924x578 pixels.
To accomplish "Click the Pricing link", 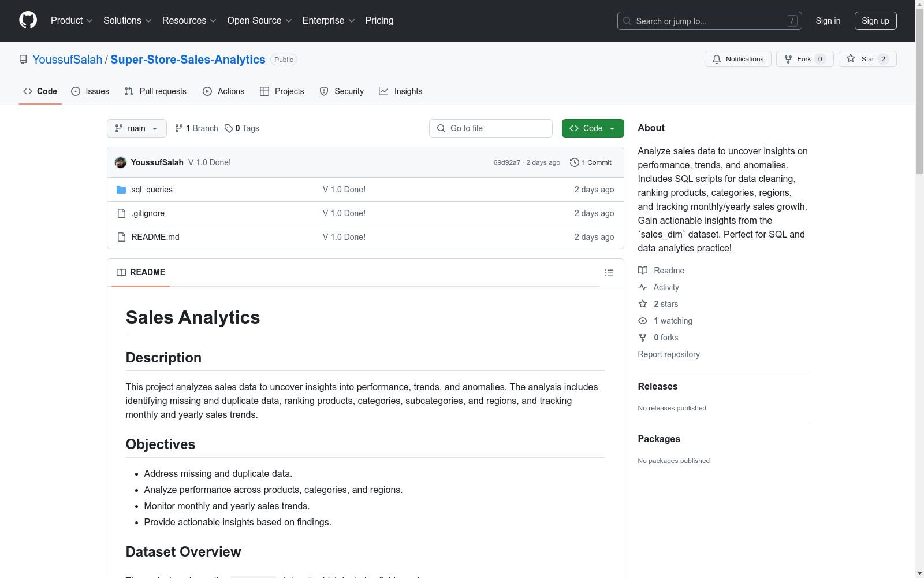I will point(379,21).
